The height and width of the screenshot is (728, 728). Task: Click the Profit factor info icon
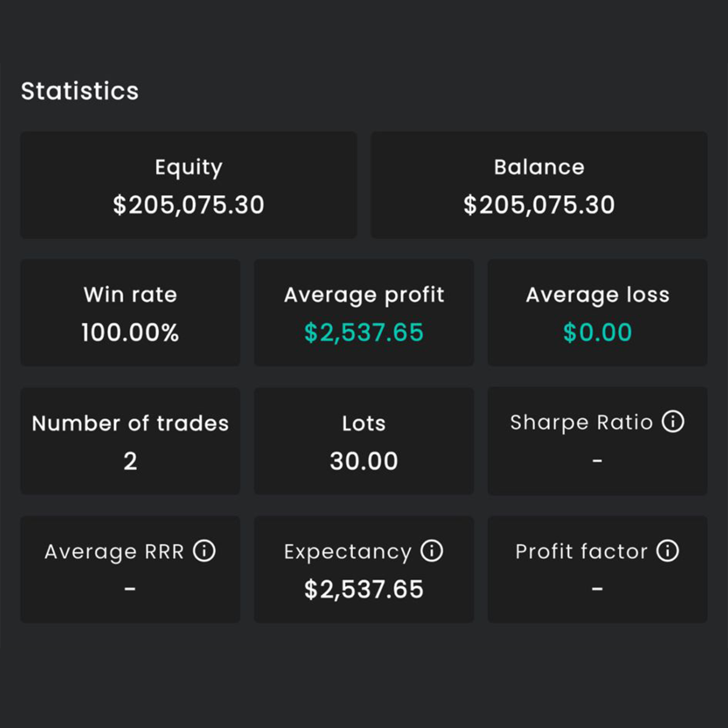667,551
